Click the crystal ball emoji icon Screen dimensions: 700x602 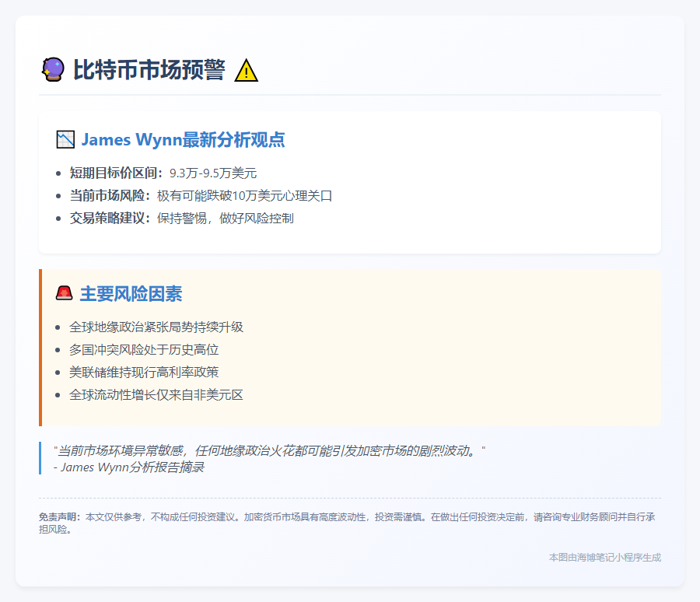coord(53,70)
